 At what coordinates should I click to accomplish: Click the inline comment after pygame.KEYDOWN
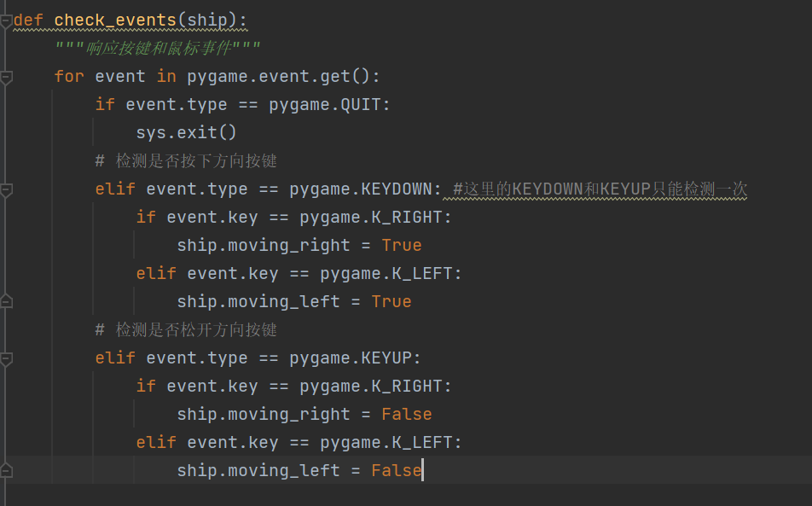click(x=600, y=189)
